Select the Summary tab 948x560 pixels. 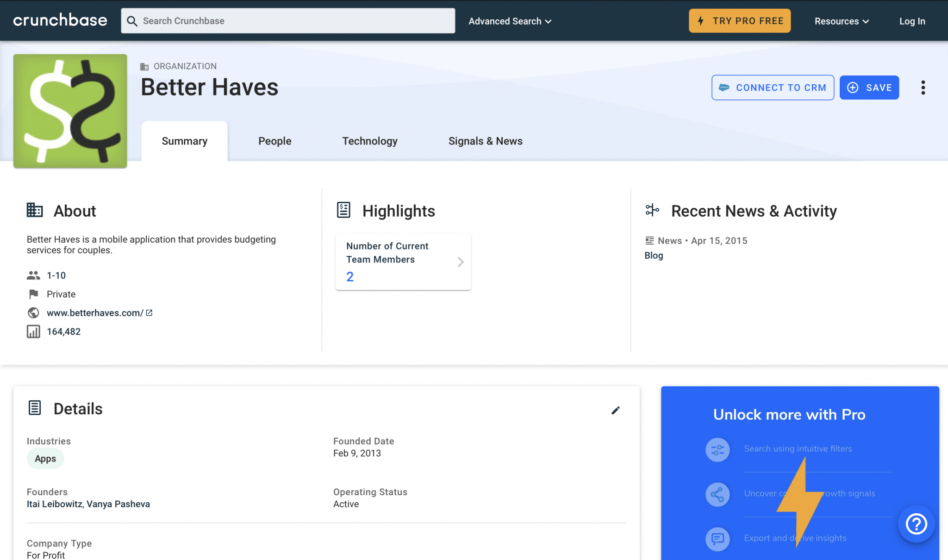pyautogui.click(x=185, y=141)
